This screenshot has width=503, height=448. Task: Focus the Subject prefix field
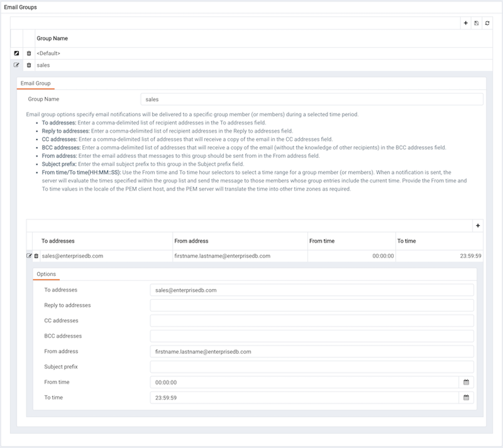coord(312,367)
